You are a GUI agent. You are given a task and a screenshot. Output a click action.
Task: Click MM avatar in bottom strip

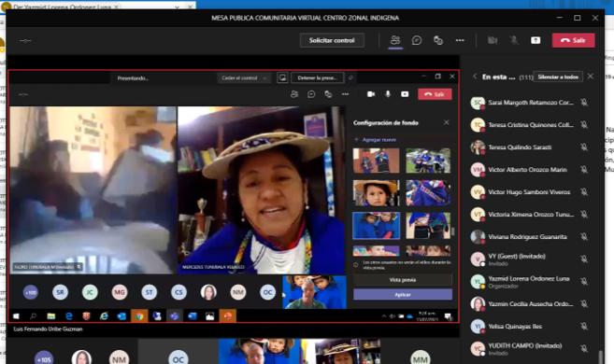(x=421, y=357)
